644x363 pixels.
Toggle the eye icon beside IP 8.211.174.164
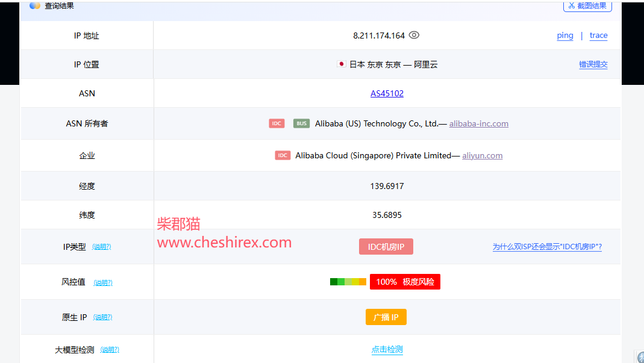tap(414, 36)
